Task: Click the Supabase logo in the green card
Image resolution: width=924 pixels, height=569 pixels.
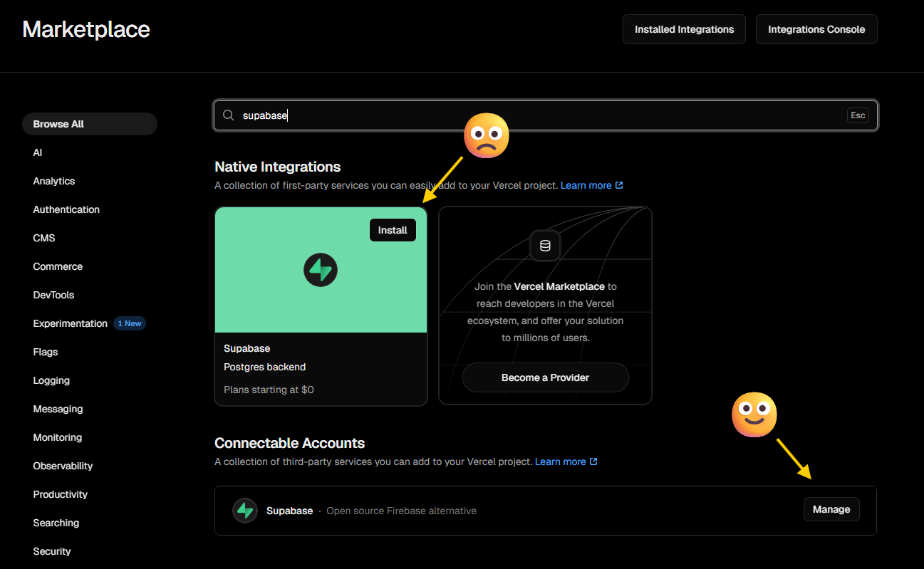Action: [x=321, y=270]
